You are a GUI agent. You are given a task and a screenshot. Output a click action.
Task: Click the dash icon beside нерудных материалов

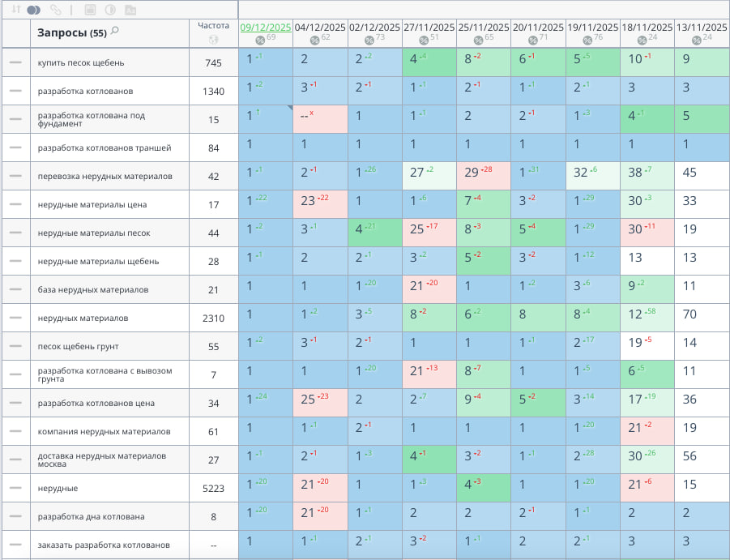click(15, 318)
